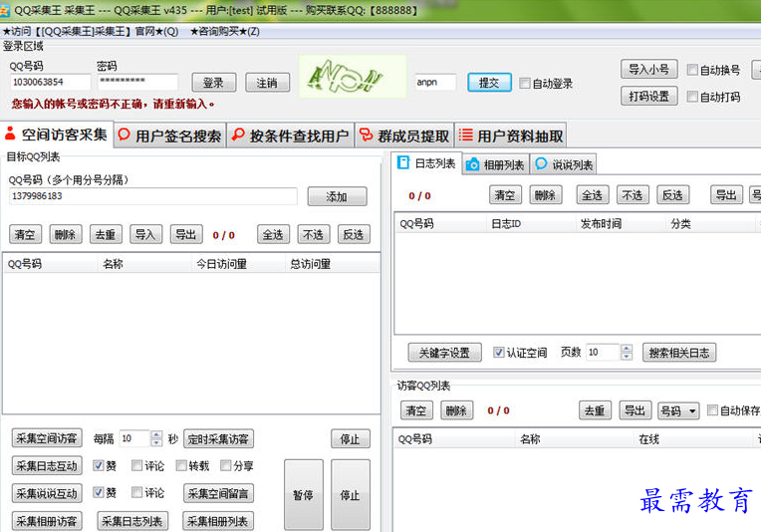Click 全选 in the 目标QQ列表 panel
The width and height of the screenshot is (761, 532).
coord(273,234)
